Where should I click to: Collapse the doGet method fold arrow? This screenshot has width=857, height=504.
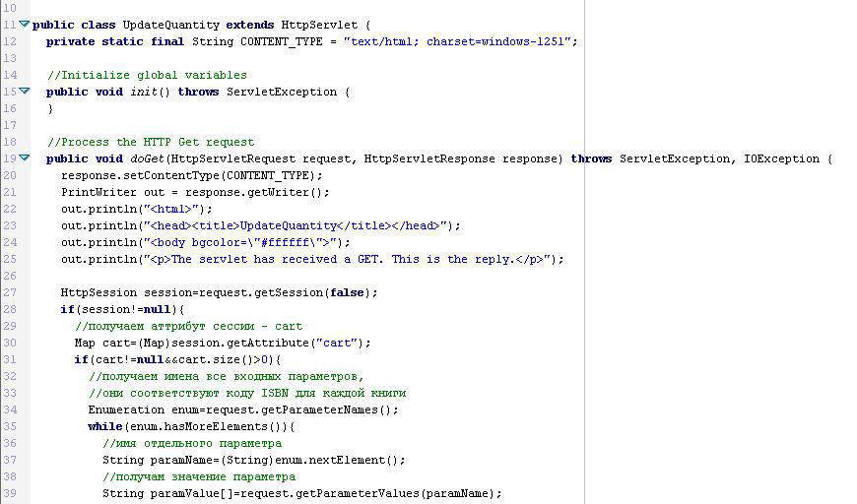pyautogui.click(x=25, y=158)
